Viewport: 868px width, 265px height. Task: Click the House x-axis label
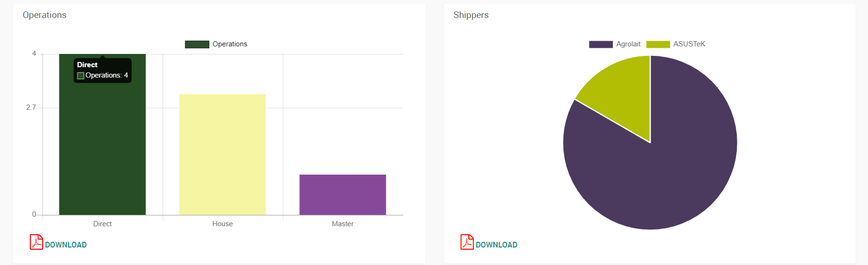point(223,224)
